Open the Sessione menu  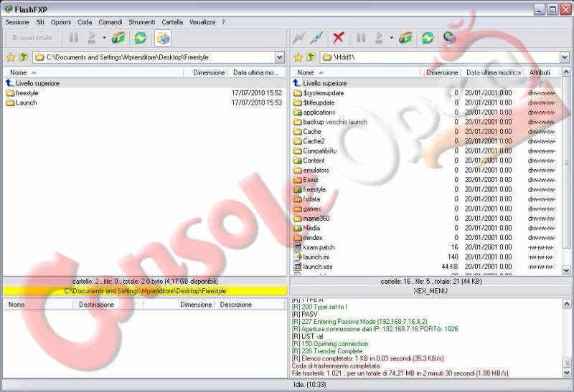(17, 22)
